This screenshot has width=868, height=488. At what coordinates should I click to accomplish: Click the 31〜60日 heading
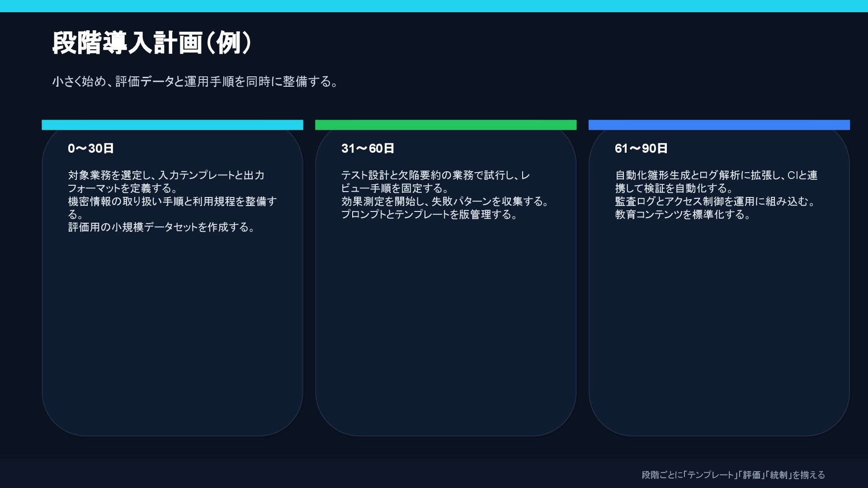click(368, 149)
